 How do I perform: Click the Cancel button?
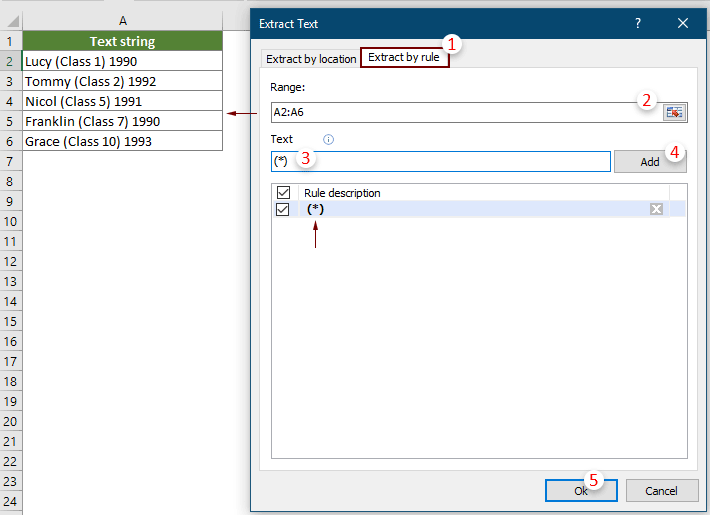point(662,491)
